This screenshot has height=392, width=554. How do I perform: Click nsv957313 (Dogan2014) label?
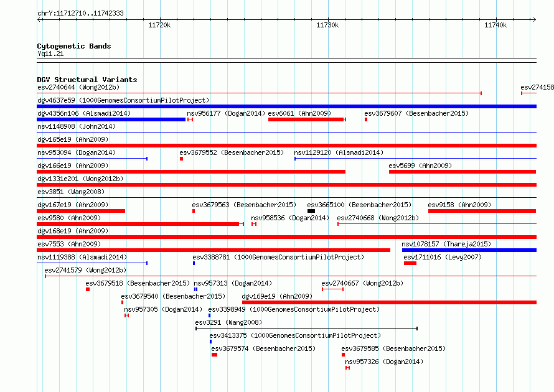[233, 283]
